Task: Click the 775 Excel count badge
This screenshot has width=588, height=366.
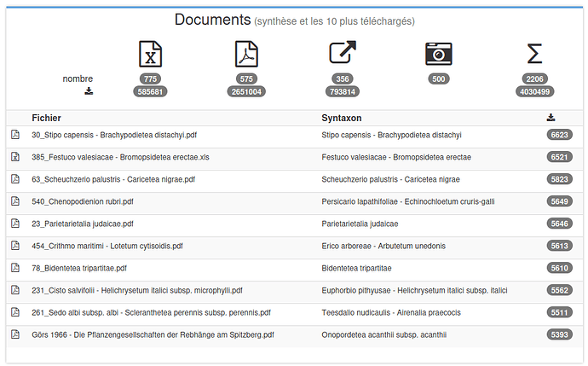Action: 150,78
